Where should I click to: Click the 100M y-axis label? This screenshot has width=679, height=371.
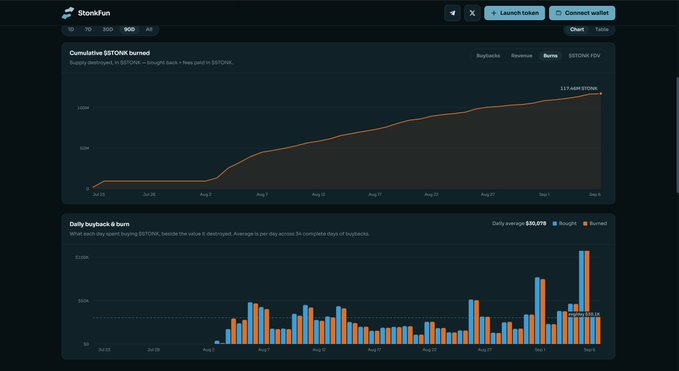[x=83, y=108]
